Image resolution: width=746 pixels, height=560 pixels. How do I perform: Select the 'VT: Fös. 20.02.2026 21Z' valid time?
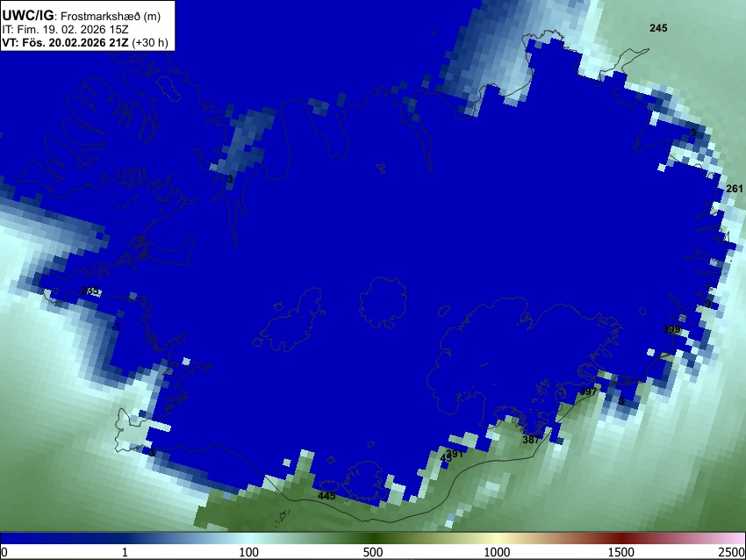pyautogui.click(x=65, y=43)
